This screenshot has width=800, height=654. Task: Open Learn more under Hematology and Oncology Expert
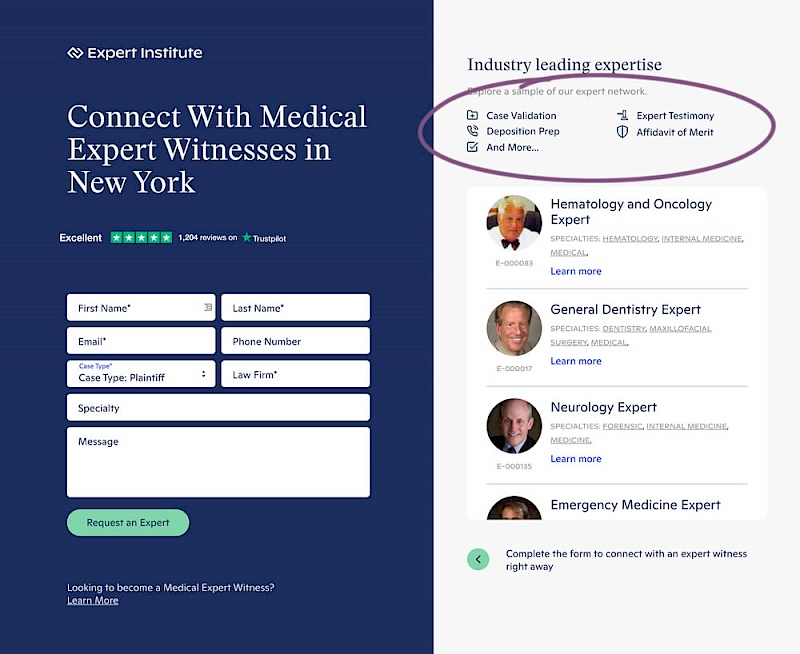[x=576, y=271]
